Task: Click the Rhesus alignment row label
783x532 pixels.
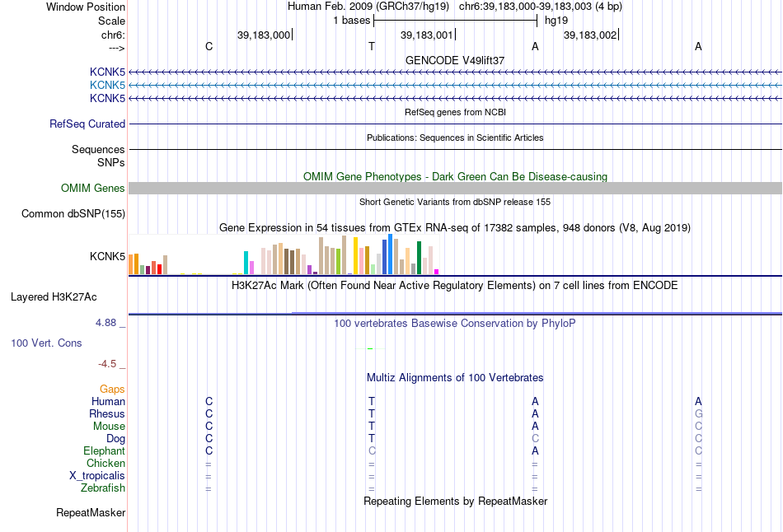Action: (107, 414)
